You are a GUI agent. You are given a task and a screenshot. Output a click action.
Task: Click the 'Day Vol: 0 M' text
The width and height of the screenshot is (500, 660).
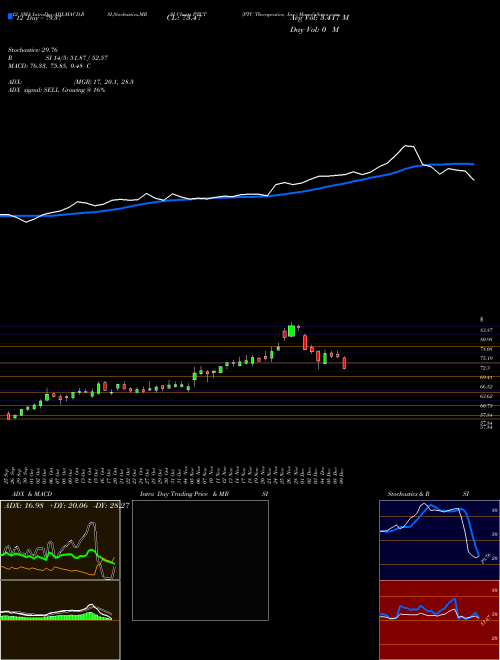pos(314,30)
